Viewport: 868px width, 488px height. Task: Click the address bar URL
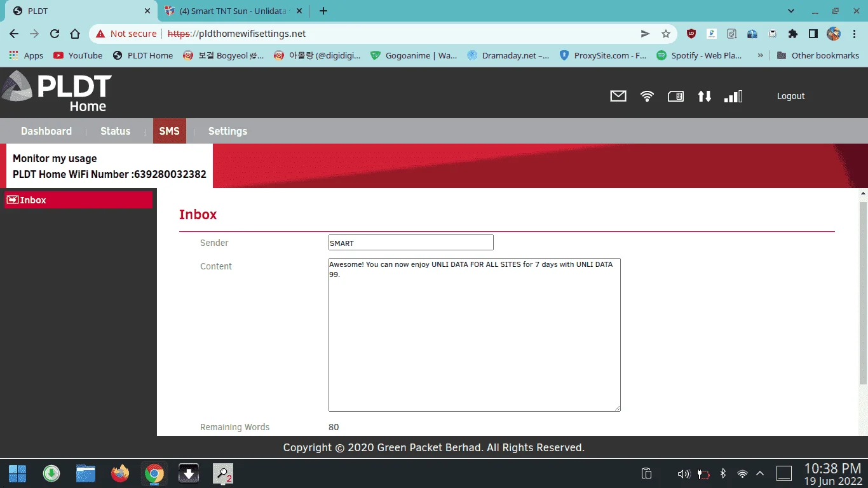point(236,34)
